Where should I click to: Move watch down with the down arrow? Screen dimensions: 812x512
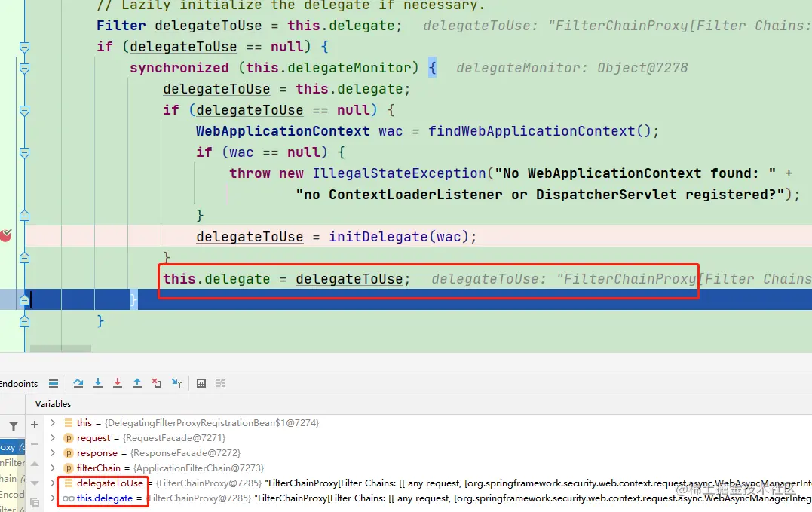tap(35, 483)
